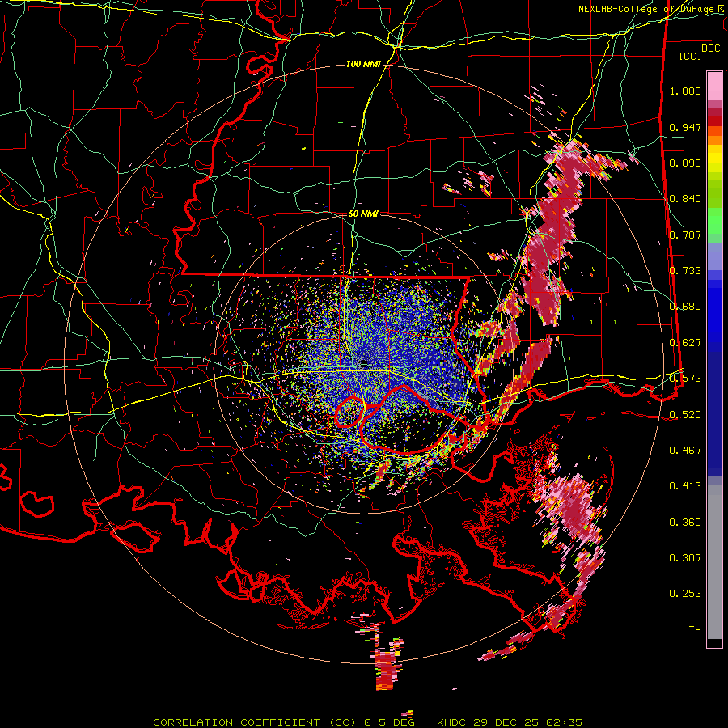The height and width of the screenshot is (728, 728).
Task: Click the 0.840 scale value
Action: click(685, 199)
